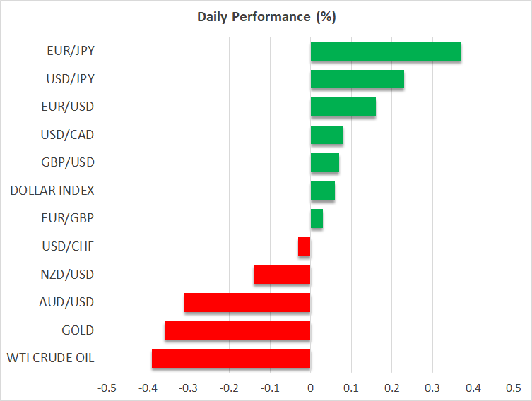532x401 pixels.
Task: Select the red NZD/USD bar
Action: 282,275
